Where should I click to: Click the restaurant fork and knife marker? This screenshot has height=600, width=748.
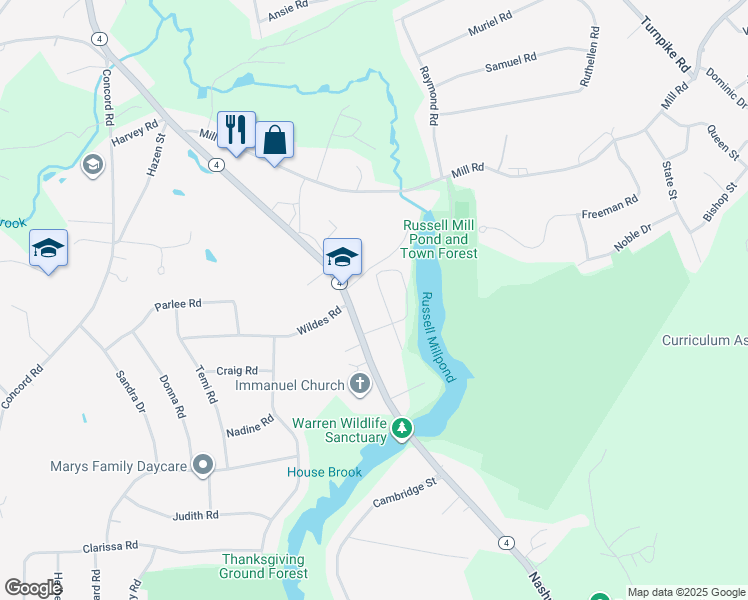pyautogui.click(x=236, y=130)
